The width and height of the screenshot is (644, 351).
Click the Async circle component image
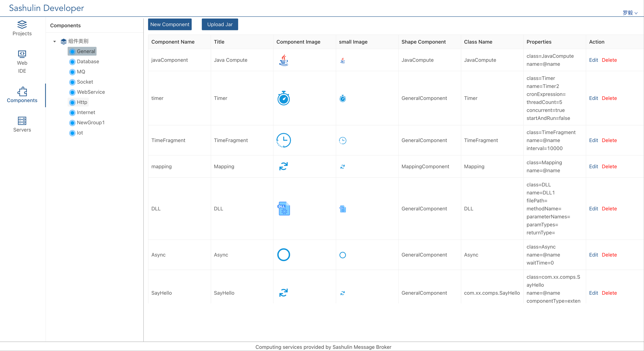tap(284, 255)
